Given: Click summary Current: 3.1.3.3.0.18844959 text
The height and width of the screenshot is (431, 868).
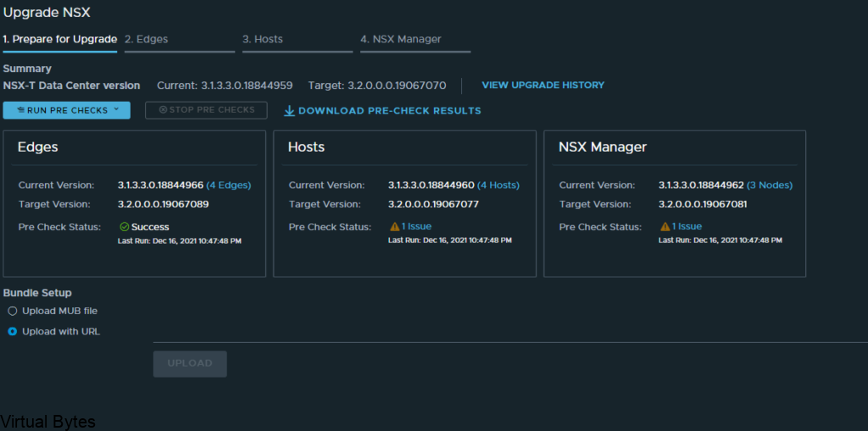Looking at the screenshot, I should click(x=225, y=86).
